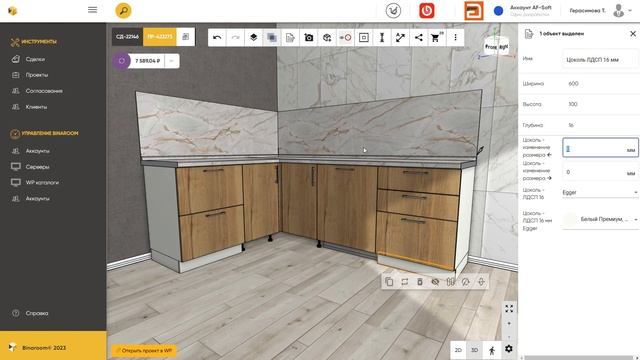Click the purple circle price icon
The height and width of the screenshot is (360, 640).
[121, 61]
